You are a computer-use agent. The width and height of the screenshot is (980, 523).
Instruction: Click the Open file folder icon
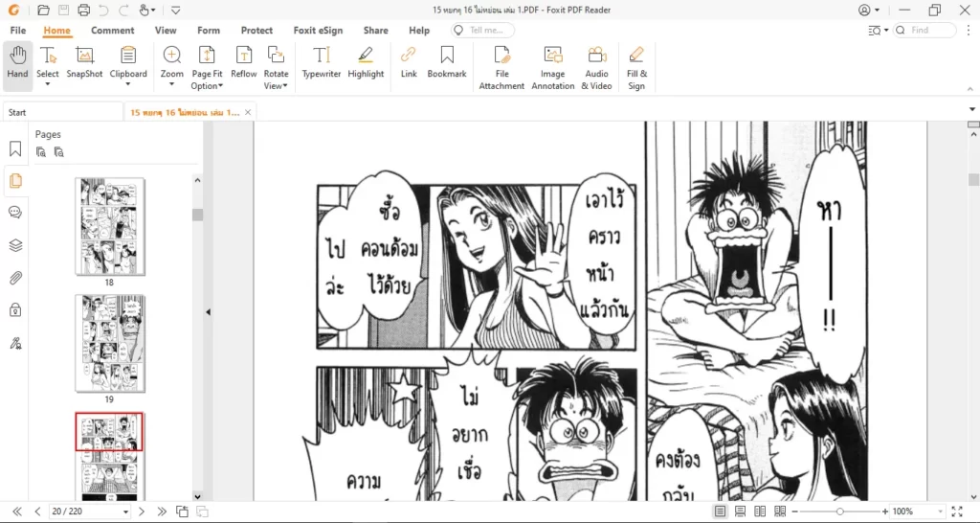[x=43, y=10]
